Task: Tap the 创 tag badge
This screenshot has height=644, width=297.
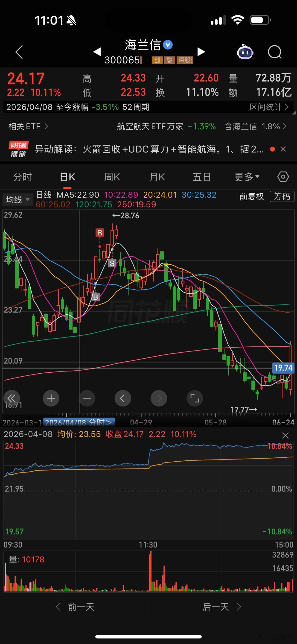Action: (x=157, y=60)
